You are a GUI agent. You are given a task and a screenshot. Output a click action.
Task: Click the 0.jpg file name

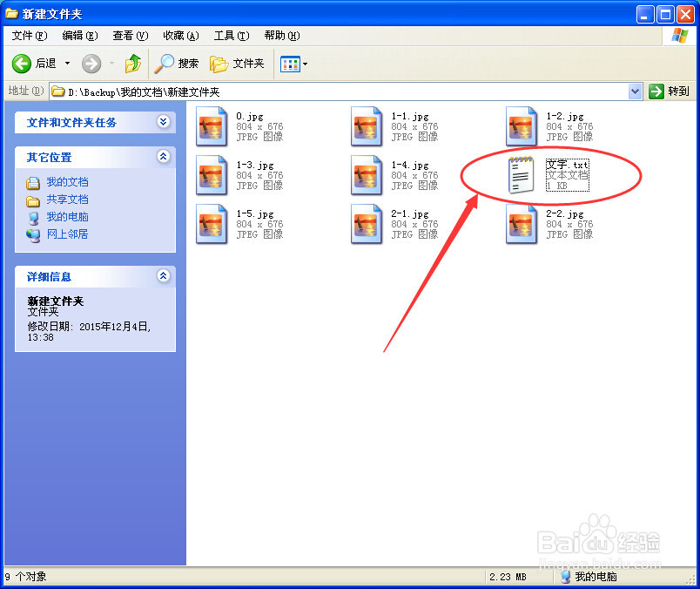[250, 117]
